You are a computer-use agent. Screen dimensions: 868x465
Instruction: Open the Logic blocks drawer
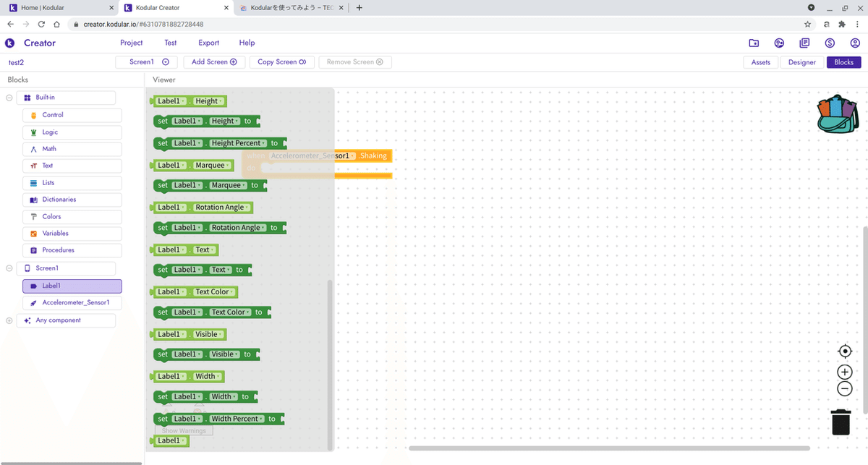[72, 132]
